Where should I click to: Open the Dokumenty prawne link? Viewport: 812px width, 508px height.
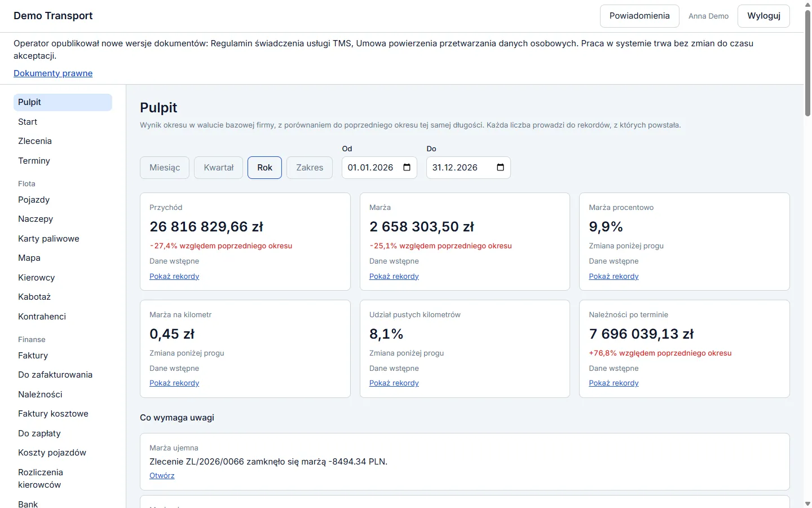[53, 73]
